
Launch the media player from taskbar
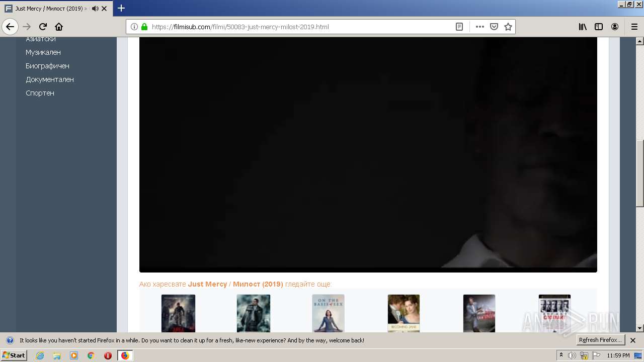(74, 355)
